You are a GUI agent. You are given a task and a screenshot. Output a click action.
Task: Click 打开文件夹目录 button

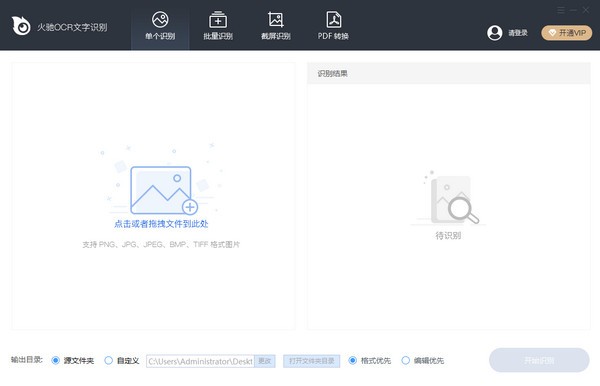311,361
